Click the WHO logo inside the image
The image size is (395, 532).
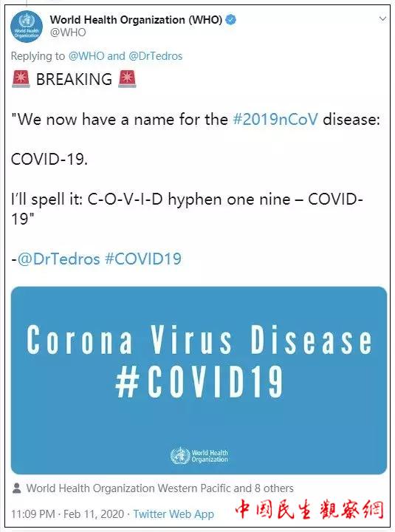coord(199,456)
